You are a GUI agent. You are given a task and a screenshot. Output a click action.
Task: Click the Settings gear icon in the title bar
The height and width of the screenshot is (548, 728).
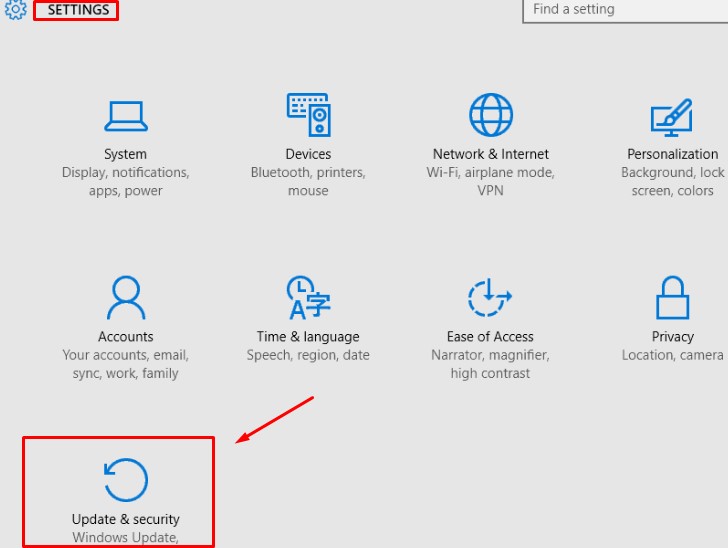pyautogui.click(x=16, y=11)
